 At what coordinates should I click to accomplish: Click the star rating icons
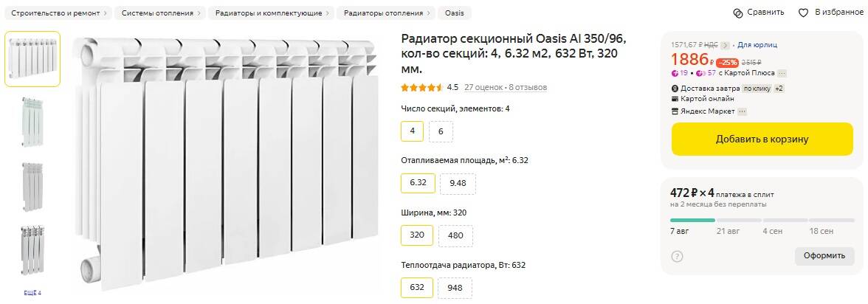point(421,87)
